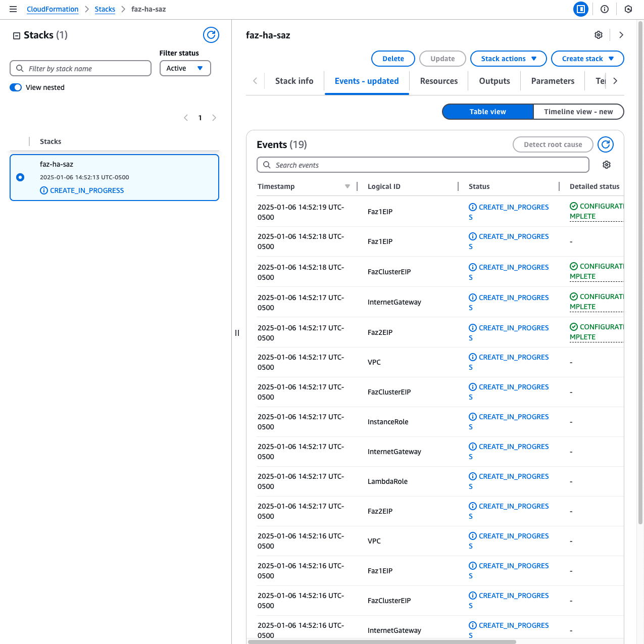Click the faz-ha-saz stack name in list

57,164
